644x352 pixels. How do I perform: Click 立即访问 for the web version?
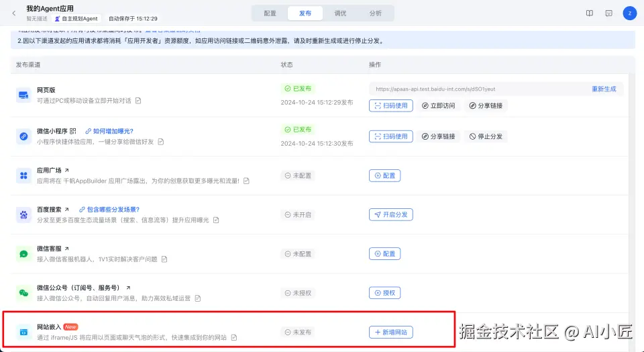pyautogui.click(x=439, y=105)
